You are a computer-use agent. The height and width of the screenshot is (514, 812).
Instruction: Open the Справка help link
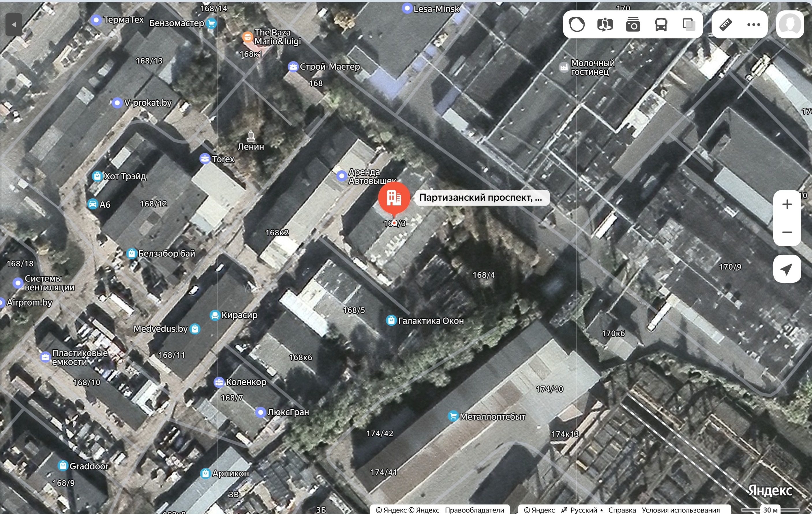(x=622, y=510)
